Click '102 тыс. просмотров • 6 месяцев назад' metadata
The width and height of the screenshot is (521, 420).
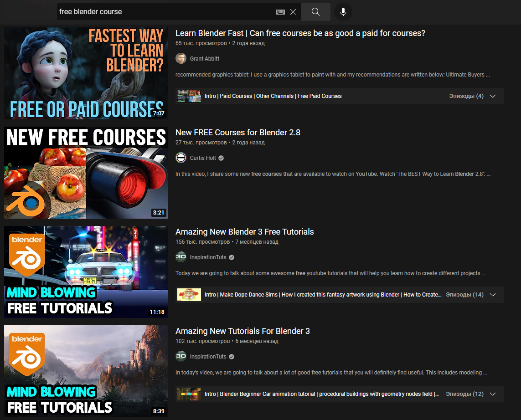pyautogui.click(x=227, y=341)
